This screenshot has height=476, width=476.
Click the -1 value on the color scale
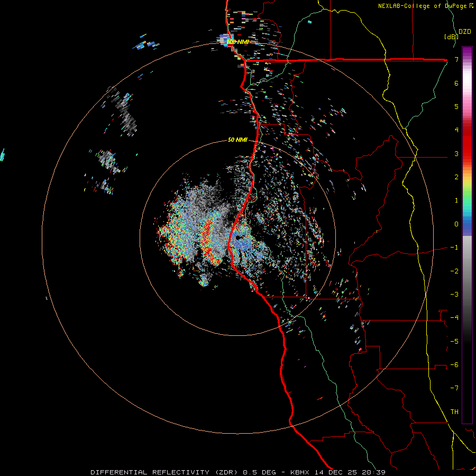coord(454,248)
